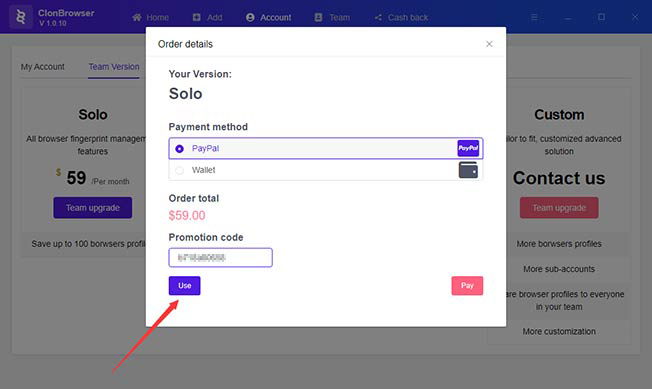Viewport: 652px width, 389px height.
Task: Switch to the Team Version tab
Action: click(x=114, y=67)
